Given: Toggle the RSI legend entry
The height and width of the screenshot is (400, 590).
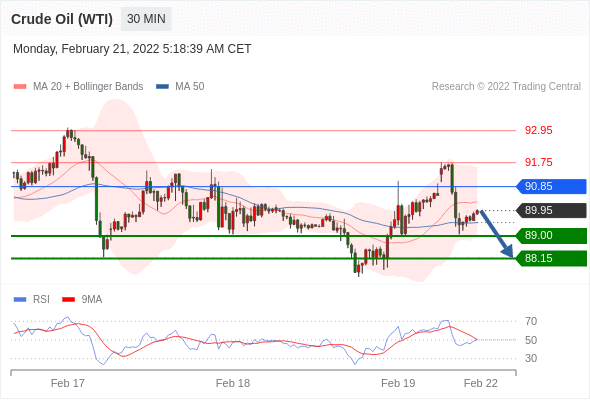Looking at the screenshot, I should pos(32,299).
